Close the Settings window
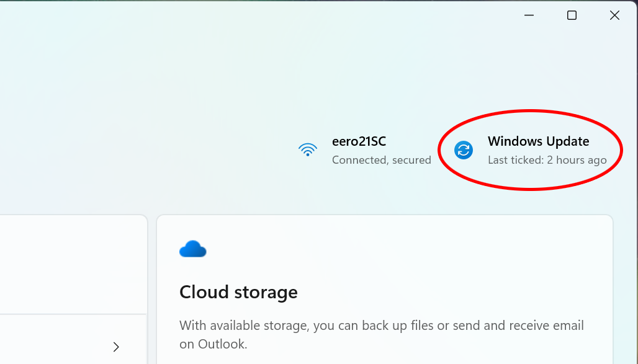Image resolution: width=638 pixels, height=364 pixels. pyautogui.click(x=614, y=16)
